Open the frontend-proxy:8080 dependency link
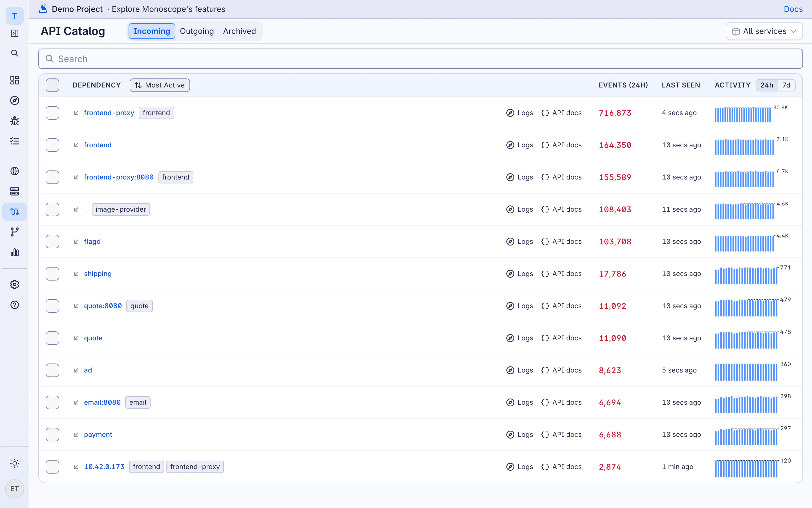Viewport: 812px width, 508px height. pyautogui.click(x=119, y=177)
